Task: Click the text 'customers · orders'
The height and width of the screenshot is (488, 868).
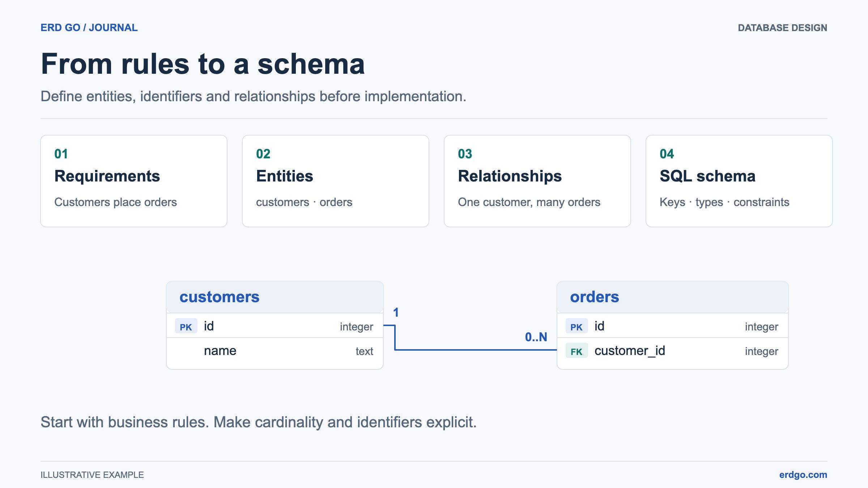Action: coord(304,202)
